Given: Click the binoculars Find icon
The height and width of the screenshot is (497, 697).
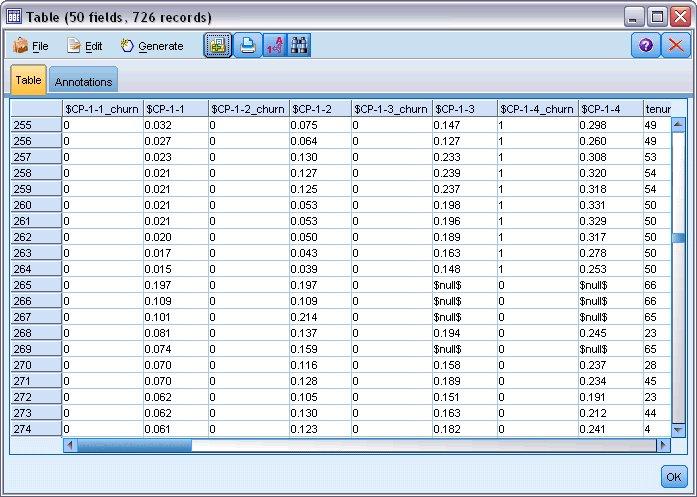Looking at the screenshot, I should (x=299, y=45).
